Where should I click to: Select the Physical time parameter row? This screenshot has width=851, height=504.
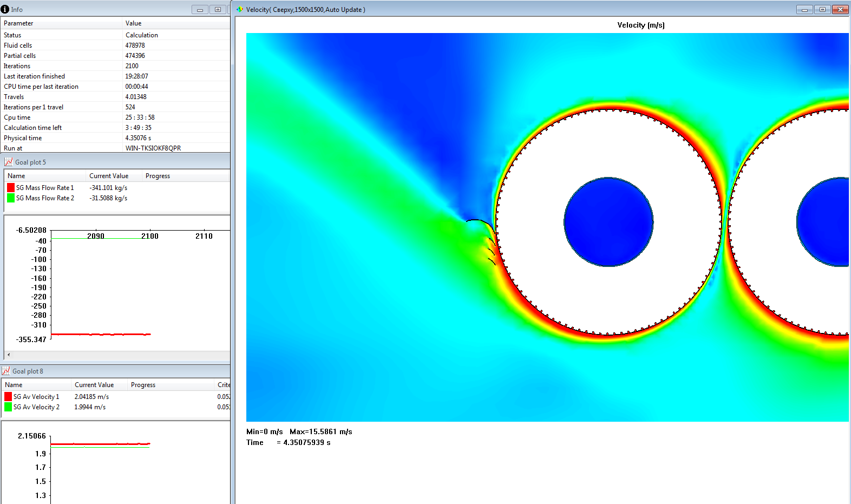[x=23, y=138]
